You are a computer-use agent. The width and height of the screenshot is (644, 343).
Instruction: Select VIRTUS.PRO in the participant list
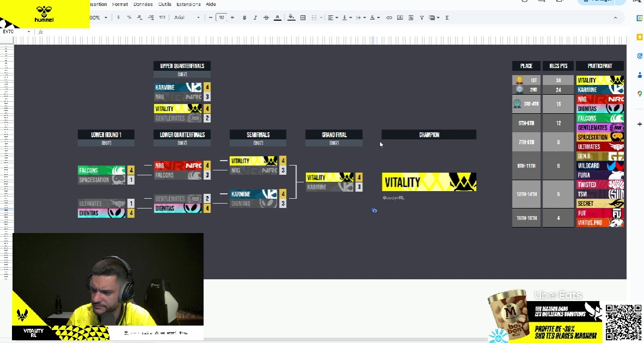(x=600, y=222)
